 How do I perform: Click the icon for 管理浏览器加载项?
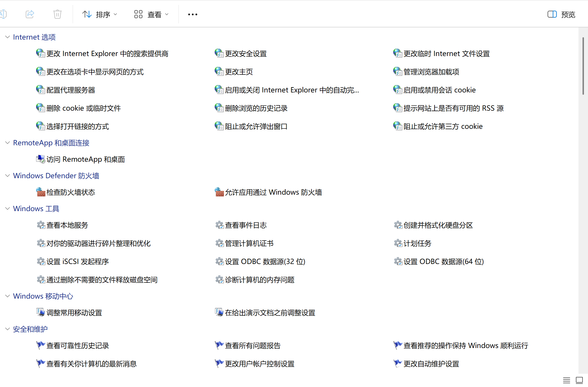pos(398,71)
